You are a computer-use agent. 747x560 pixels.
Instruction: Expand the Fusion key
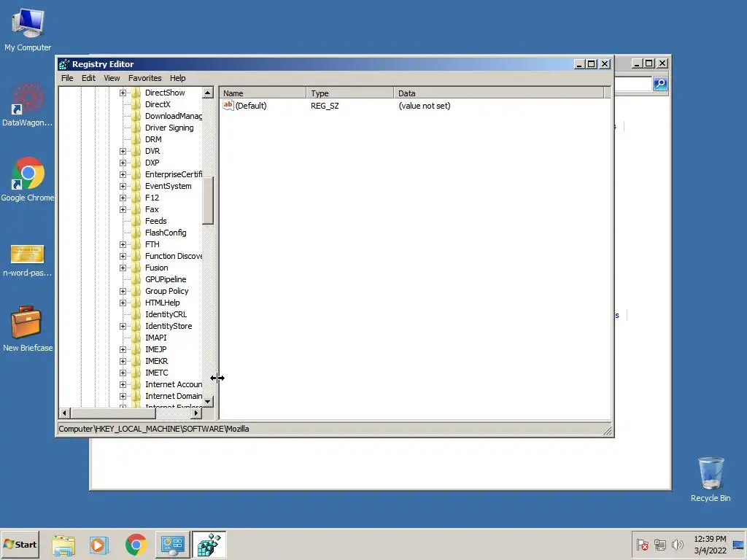(123, 268)
